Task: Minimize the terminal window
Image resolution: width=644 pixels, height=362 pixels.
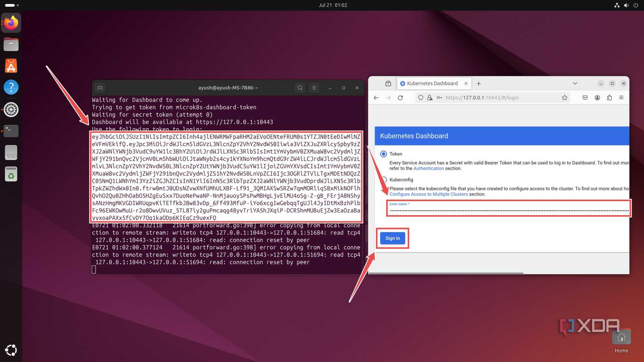Action: (x=330, y=88)
